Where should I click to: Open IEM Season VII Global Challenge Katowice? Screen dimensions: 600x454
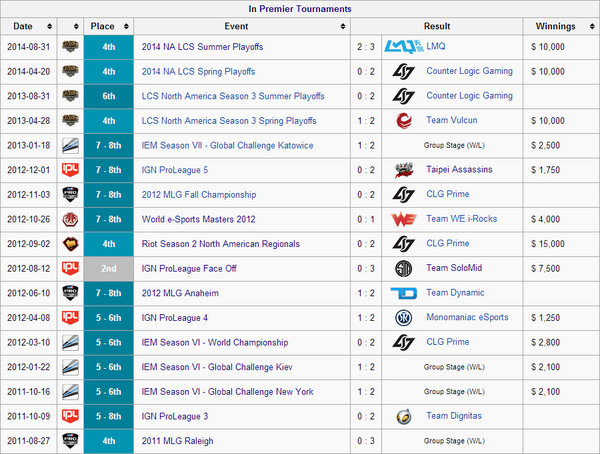227,145
